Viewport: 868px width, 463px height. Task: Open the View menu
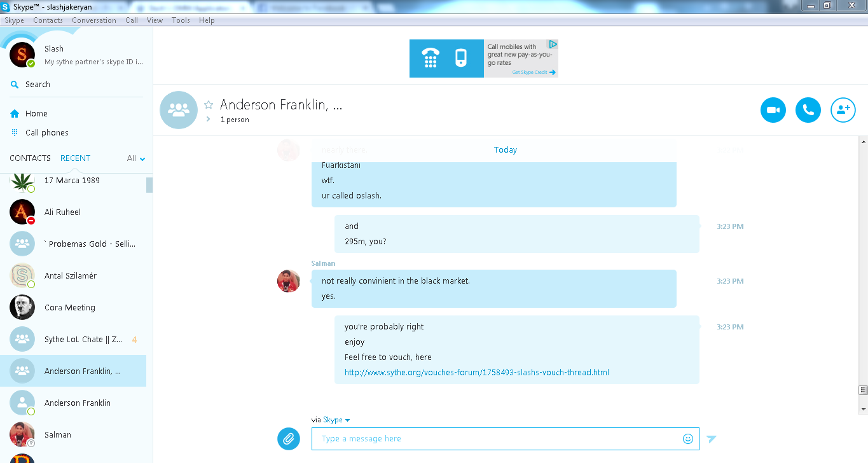point(155,20)
